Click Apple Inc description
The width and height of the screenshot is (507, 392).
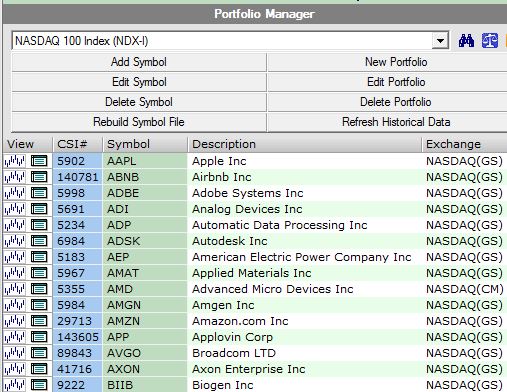pos(219,161)
